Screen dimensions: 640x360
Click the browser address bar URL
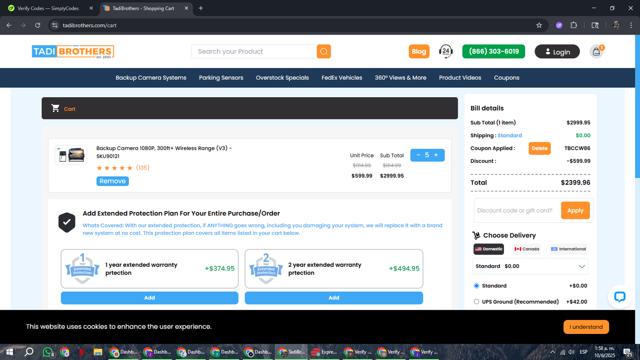[89, 25]
